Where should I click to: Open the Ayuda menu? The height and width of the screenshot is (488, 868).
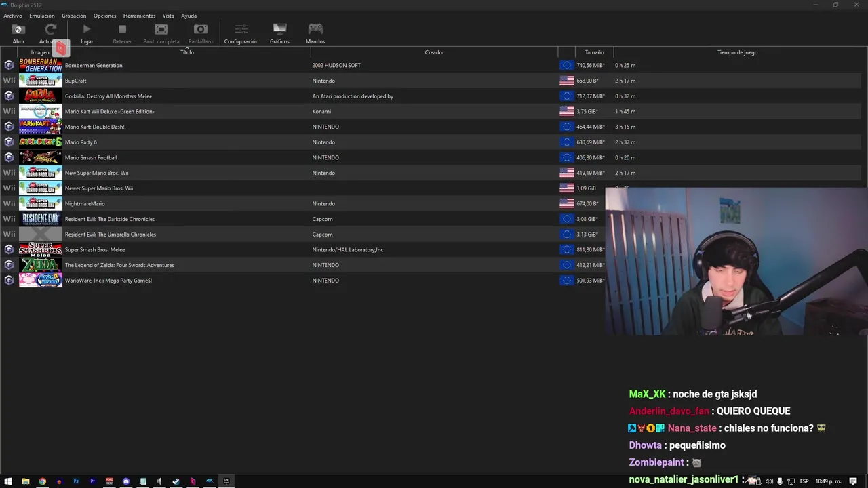tap(189, 16)
